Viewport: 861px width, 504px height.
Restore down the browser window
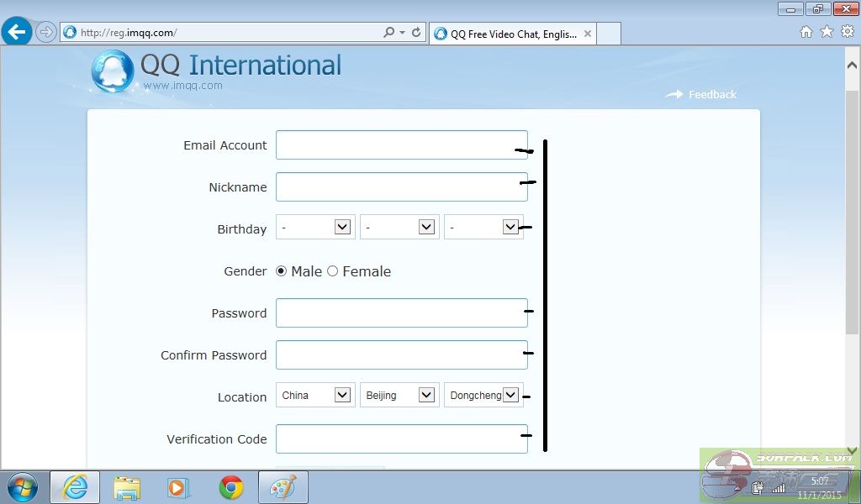click(x=818, y=8)
